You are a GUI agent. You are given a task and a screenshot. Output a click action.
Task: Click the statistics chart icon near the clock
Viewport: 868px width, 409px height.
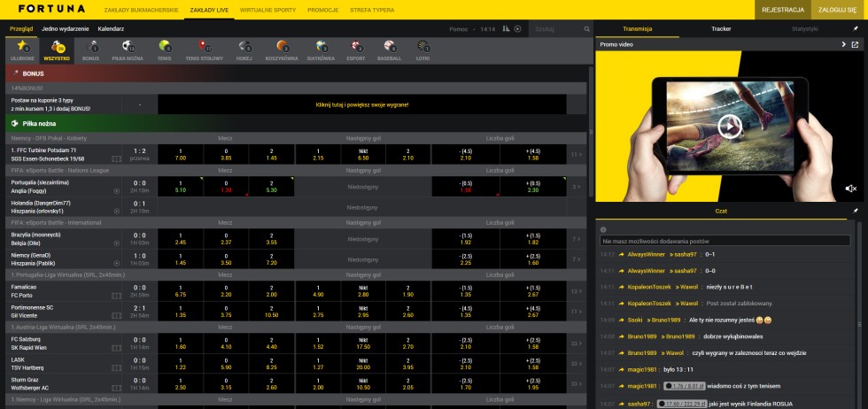pos(506,29)
